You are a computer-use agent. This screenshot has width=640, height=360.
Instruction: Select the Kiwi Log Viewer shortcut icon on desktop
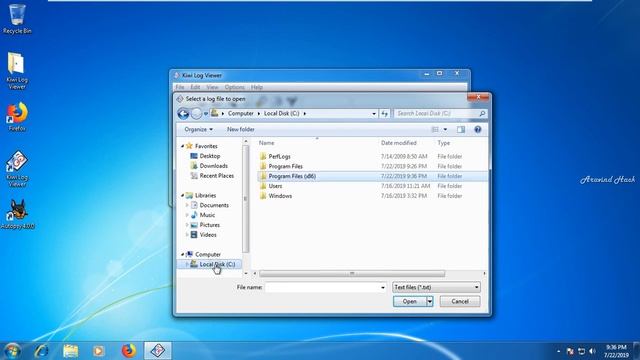[17, 169]
